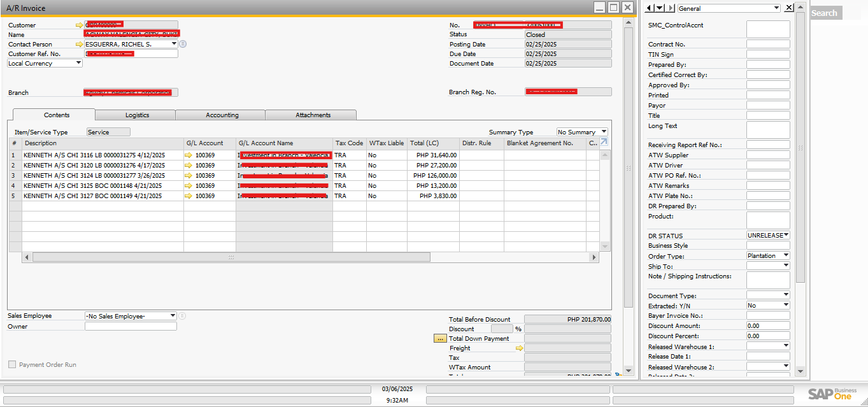The image size is (868, 407).
Task: Click the Owner input field
Action: (x=131, y=326)
